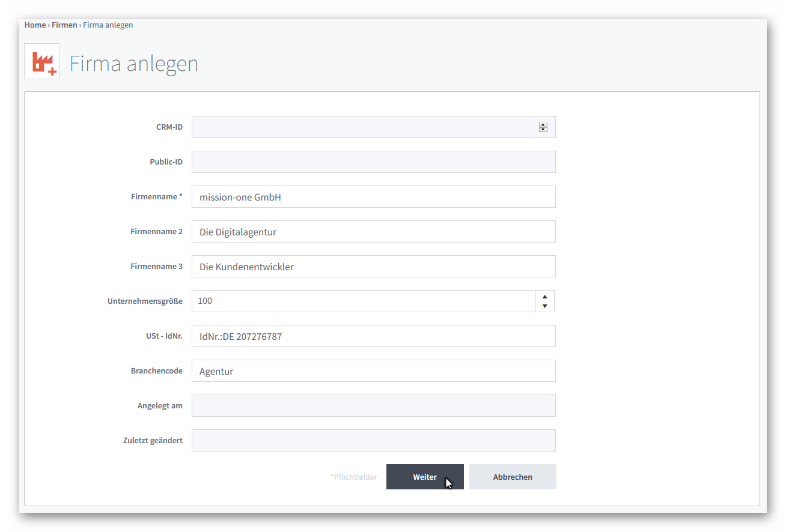The image size is (786, 532).
Task: Click the CRM-ID spinner arrows
Action: click(x=543, y=127)
